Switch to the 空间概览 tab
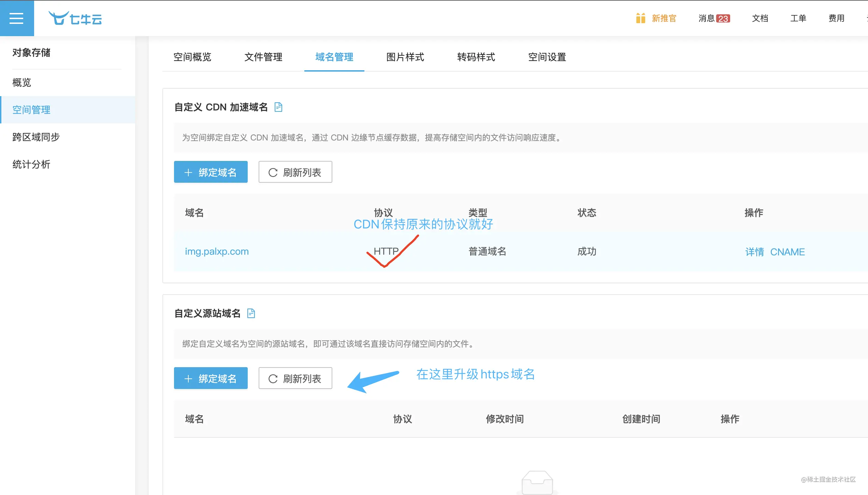This screenshot has height=495, width=868. pos(192,57)
